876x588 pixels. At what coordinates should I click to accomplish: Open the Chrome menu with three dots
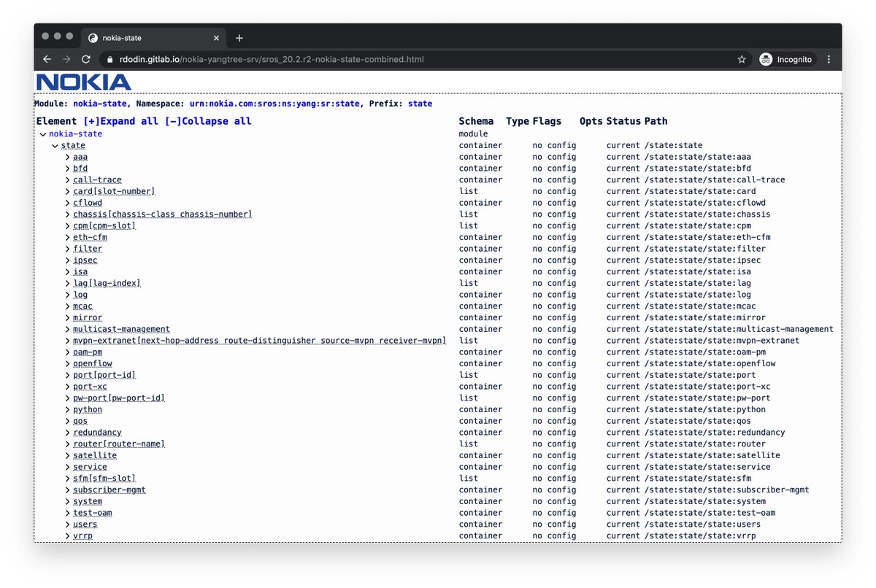pos(829,60)
